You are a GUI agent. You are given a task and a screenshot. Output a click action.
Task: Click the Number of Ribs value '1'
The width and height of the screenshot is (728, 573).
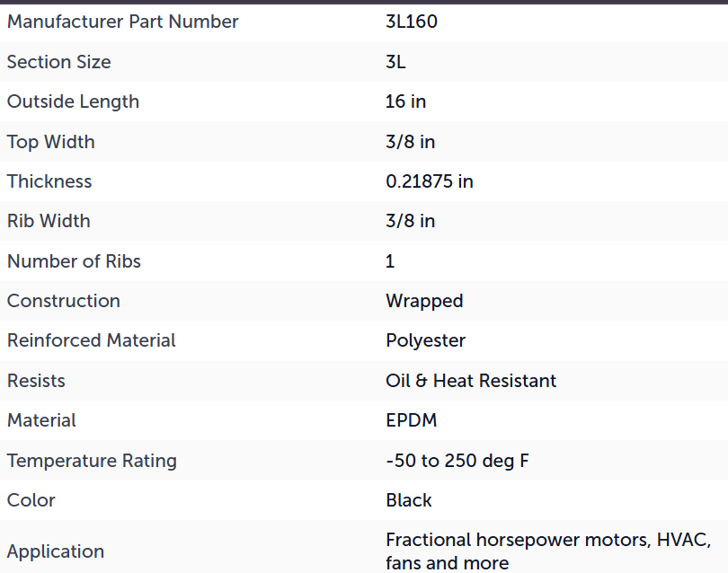point(390,261)
